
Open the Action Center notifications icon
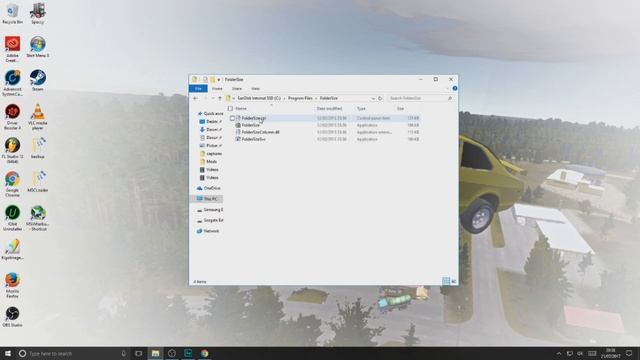[x=629, y=353]
